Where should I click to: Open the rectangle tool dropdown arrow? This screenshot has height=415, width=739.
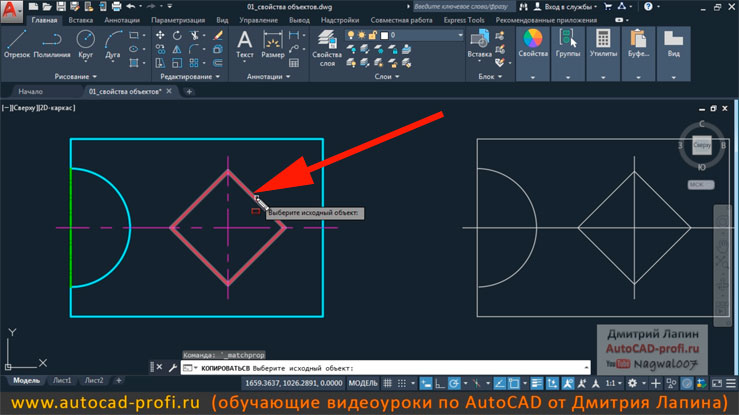(144, 35)
